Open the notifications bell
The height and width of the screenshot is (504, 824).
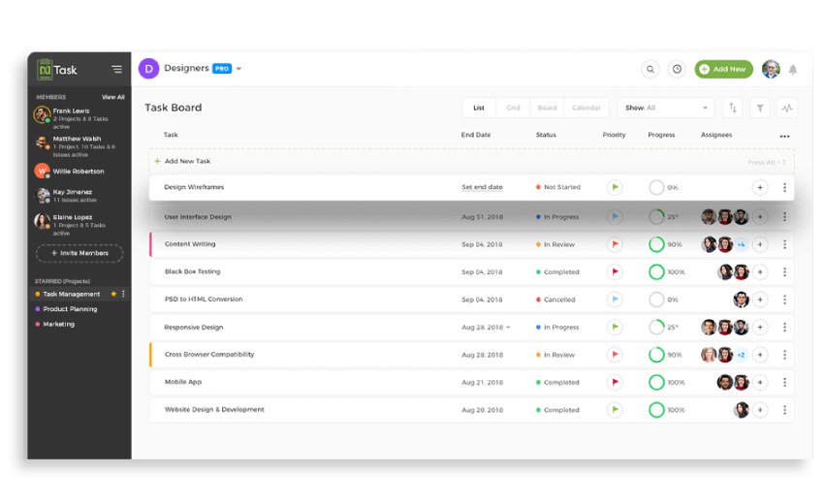click(x=792, y=70)
